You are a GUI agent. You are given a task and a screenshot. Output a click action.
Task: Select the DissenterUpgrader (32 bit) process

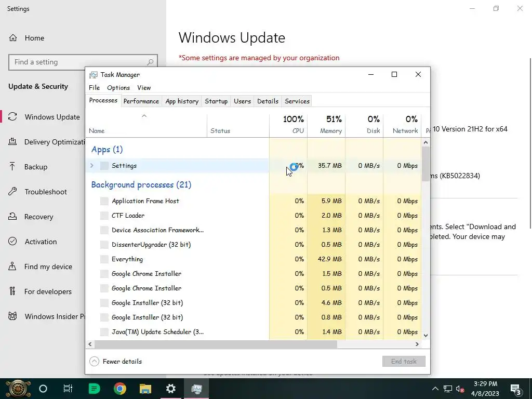[x=254, y=245]
